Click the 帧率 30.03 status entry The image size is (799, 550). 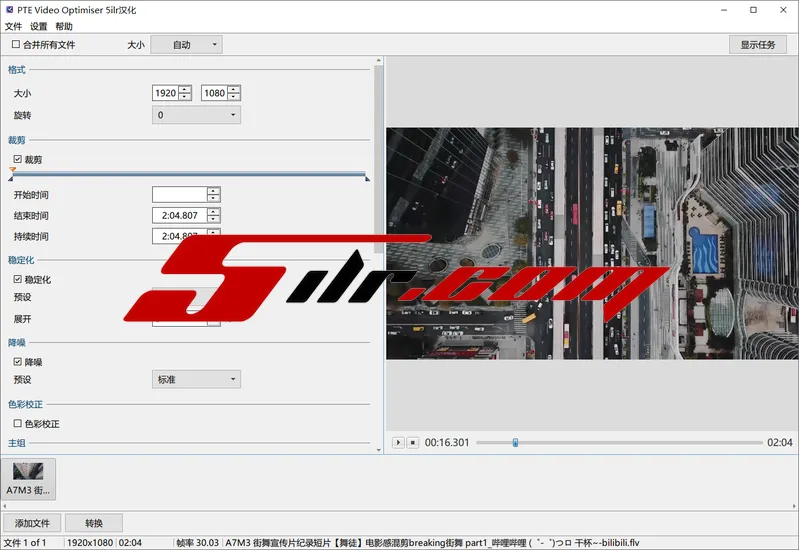coord(198,542)
